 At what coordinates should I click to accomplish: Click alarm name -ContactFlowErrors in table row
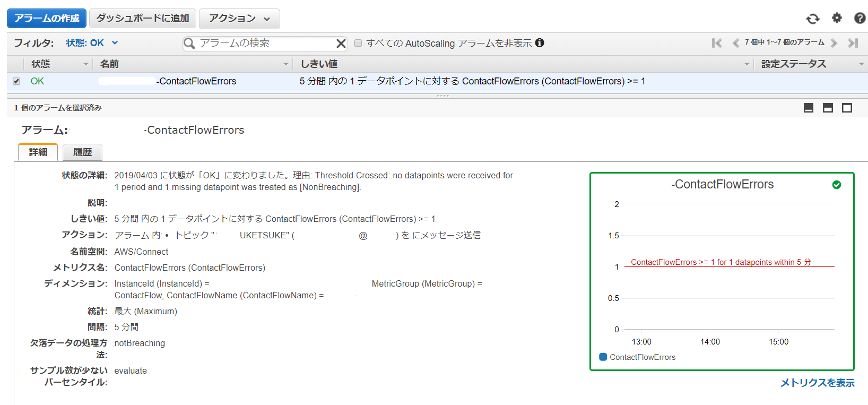(196, 81)
